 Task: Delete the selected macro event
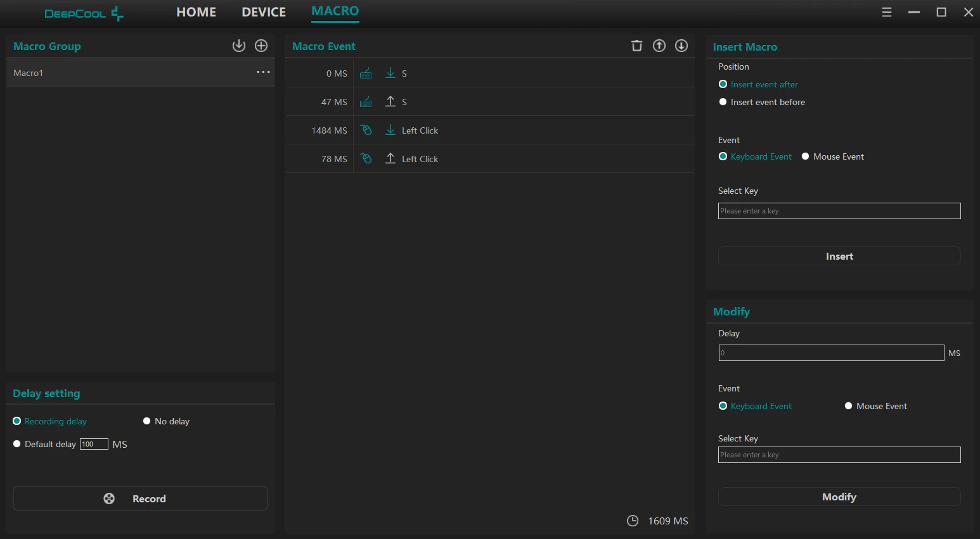pyautogui.click(x=637, y=46)
